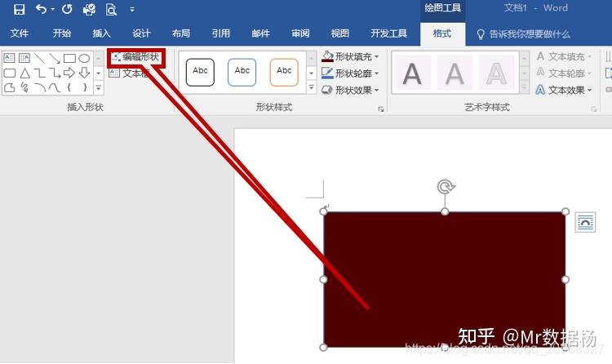Open the layout options icon beside shape
The image size is (612, 364).
(x=585, y=222)
